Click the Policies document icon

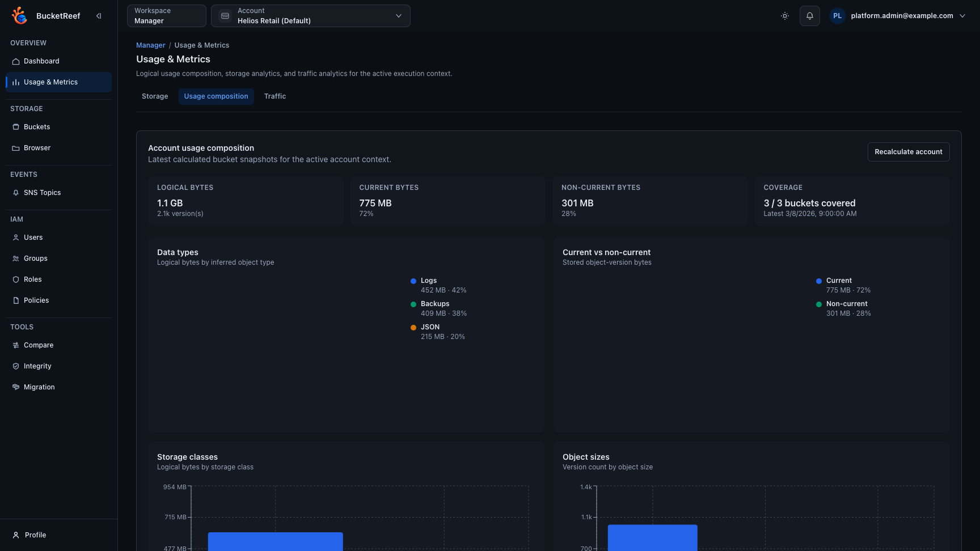pyautogui.click(x=16, y=300)
